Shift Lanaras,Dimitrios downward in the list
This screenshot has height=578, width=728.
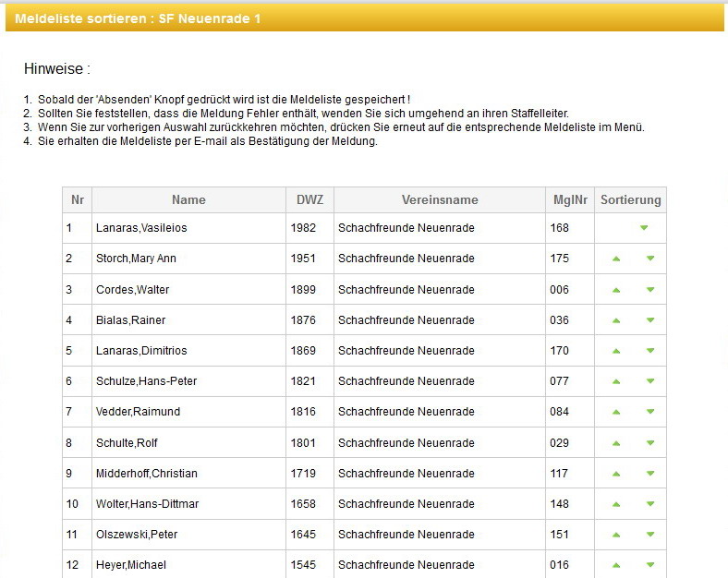tap(650, 351)
